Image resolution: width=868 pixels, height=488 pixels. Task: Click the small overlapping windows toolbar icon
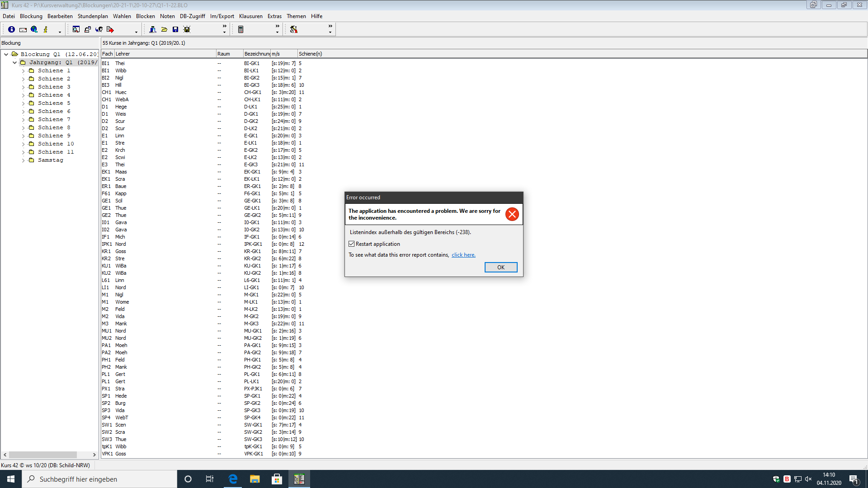88,29
